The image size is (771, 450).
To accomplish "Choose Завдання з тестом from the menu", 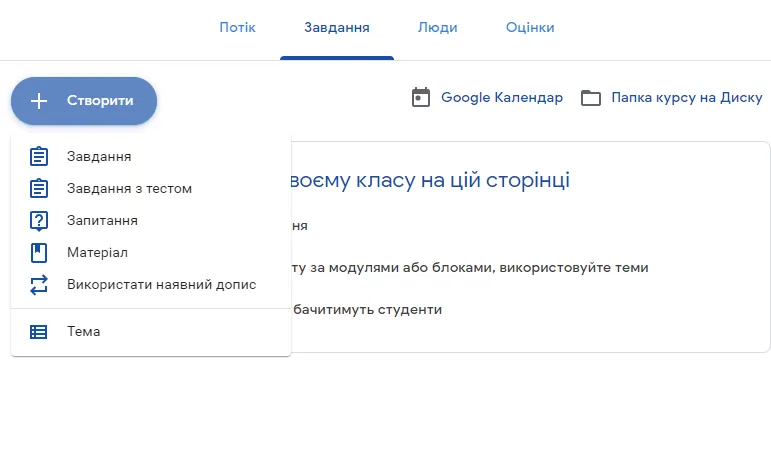I will coord(129,189).
